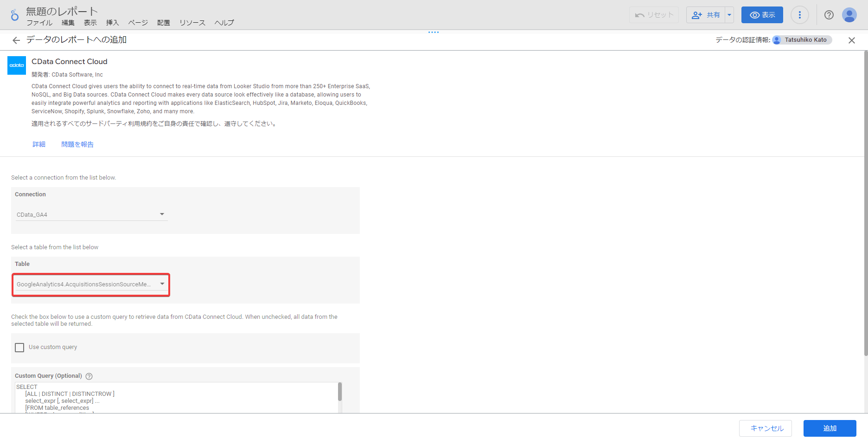Click the CData Connect Cloud heading text
The height and width of the screenshot is (446, 868).
[x=70, y=62]
